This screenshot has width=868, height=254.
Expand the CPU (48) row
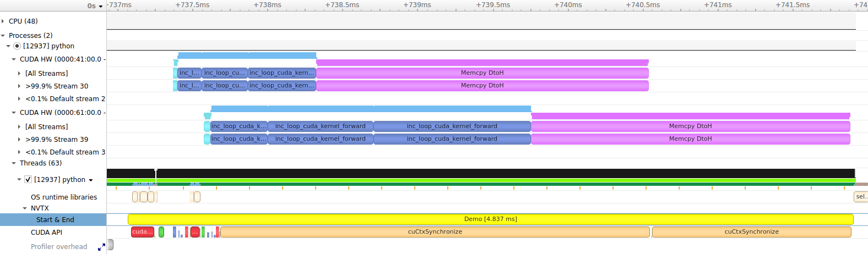(3, 21)
